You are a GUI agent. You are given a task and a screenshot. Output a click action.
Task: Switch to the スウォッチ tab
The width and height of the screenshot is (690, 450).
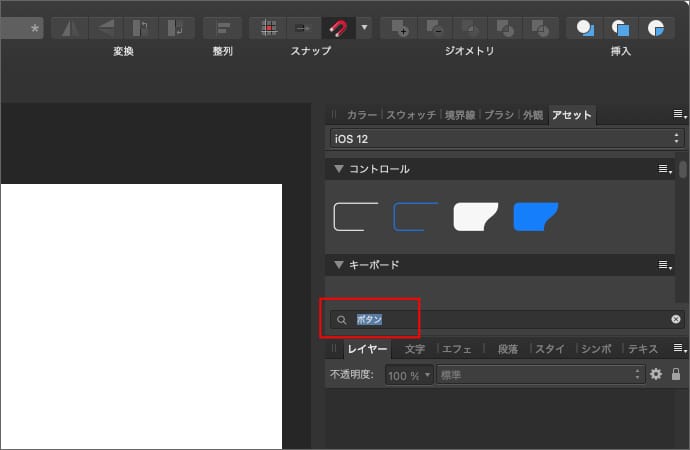(x=411, y=115)
